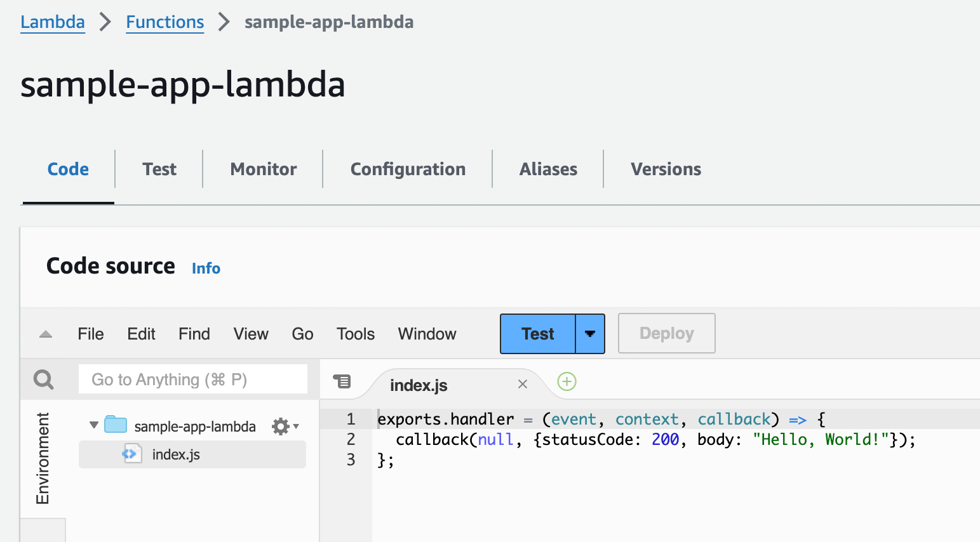This screenshot has height=542, width=980.
Task: Click line number 3 in gutter
Action: click(x=351, y=459)
